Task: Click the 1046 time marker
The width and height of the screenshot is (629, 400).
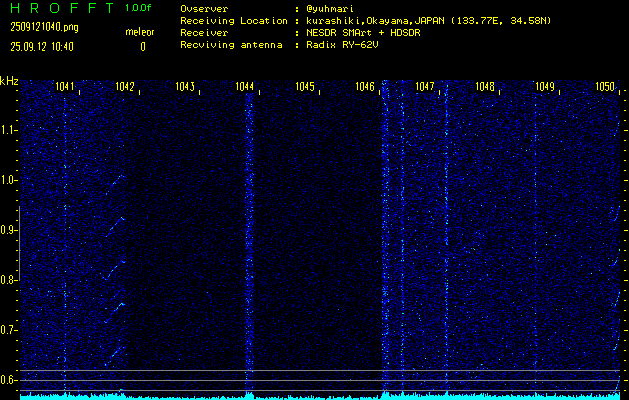Action: point(365,87)
